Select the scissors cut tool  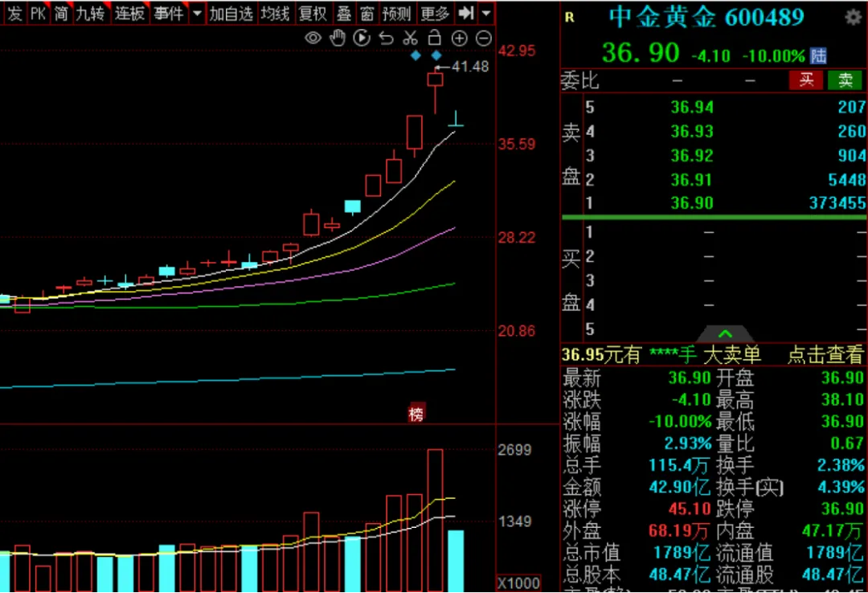pos(410,38)
